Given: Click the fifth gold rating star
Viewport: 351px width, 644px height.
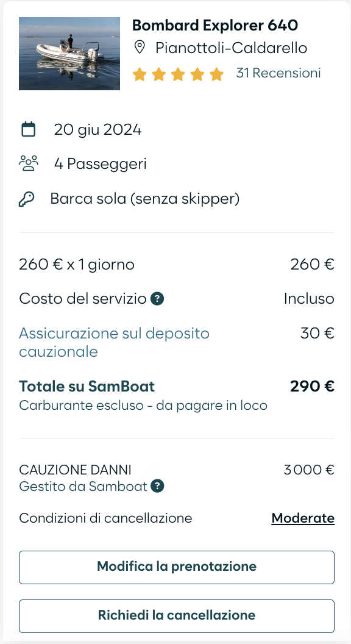Looking at the screenshot, I should (216, 75).
